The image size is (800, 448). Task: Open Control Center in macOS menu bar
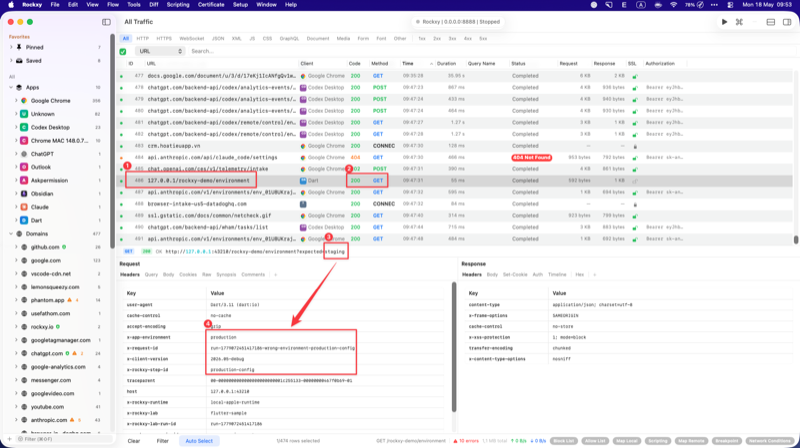[730, 5]
